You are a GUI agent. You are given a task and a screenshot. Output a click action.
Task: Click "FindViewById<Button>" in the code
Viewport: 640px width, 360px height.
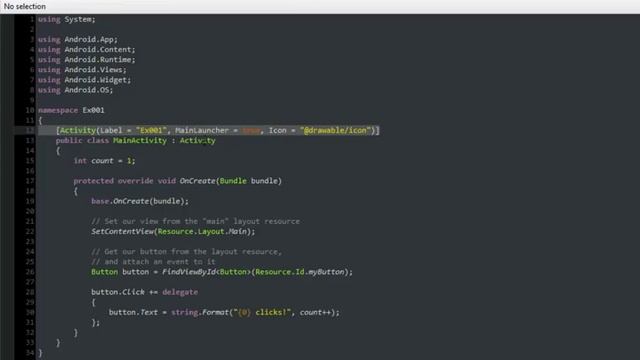pos(207,272)
